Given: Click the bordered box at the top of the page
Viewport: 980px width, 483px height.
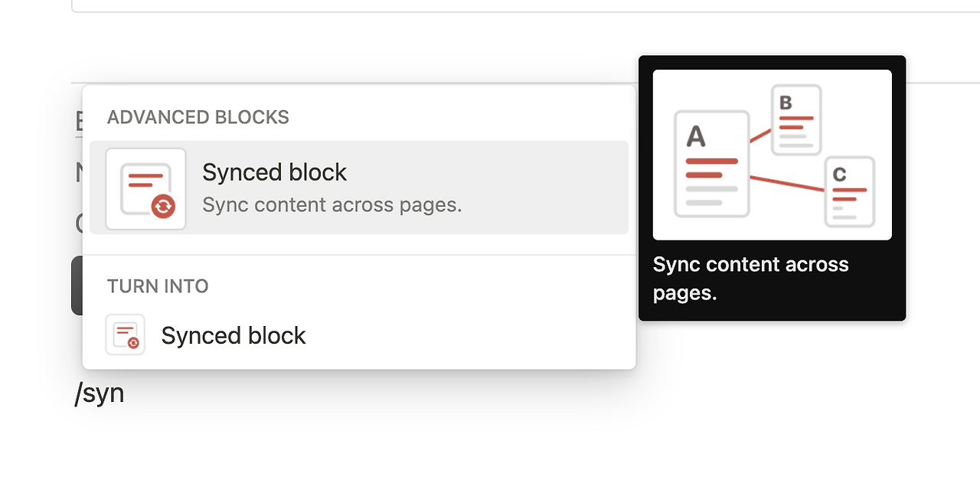Looking at the screenshot, I should tap(459, 6).
